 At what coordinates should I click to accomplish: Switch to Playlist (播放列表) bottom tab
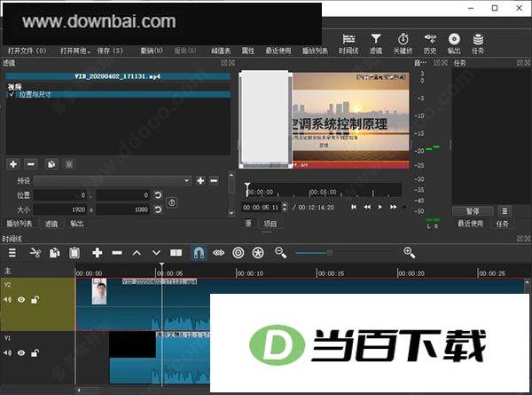pos(20,224)
